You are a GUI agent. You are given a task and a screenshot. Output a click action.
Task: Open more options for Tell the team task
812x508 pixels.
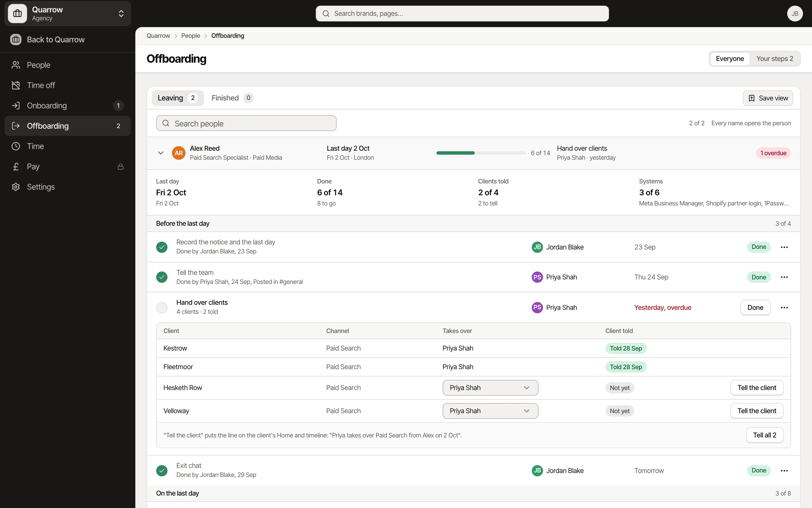click(784, 277)
